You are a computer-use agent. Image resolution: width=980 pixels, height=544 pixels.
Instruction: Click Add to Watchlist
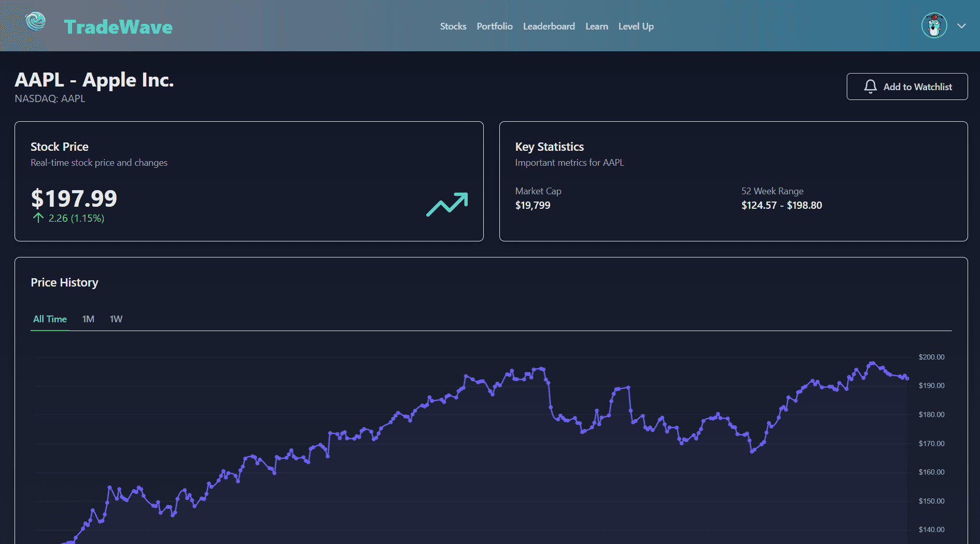(907, 87)
